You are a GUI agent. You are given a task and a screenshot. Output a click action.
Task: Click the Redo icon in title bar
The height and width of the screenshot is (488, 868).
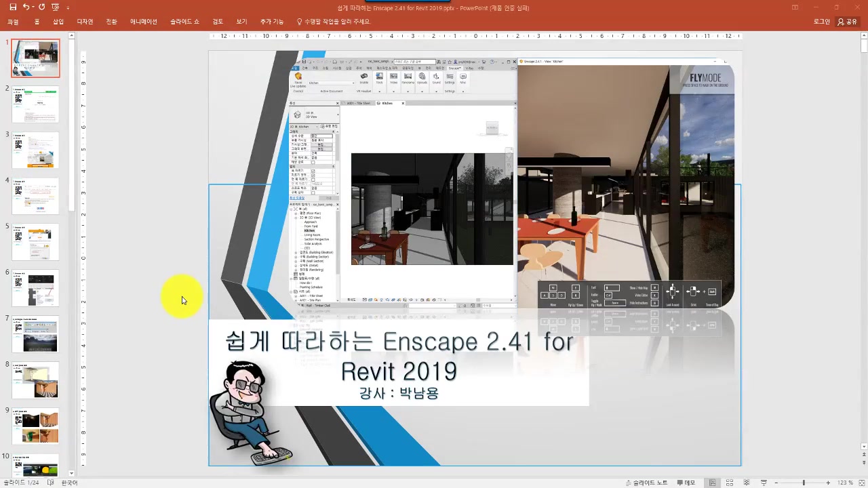tap(41, 7)
